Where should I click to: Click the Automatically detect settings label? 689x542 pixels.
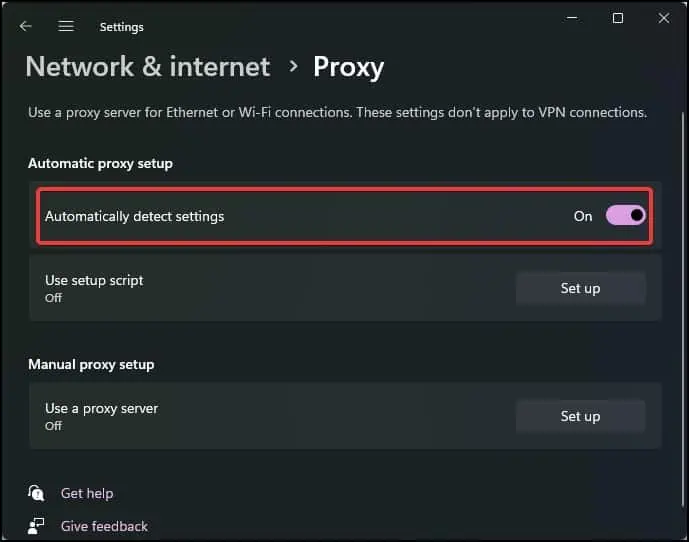tap(134, 216)
